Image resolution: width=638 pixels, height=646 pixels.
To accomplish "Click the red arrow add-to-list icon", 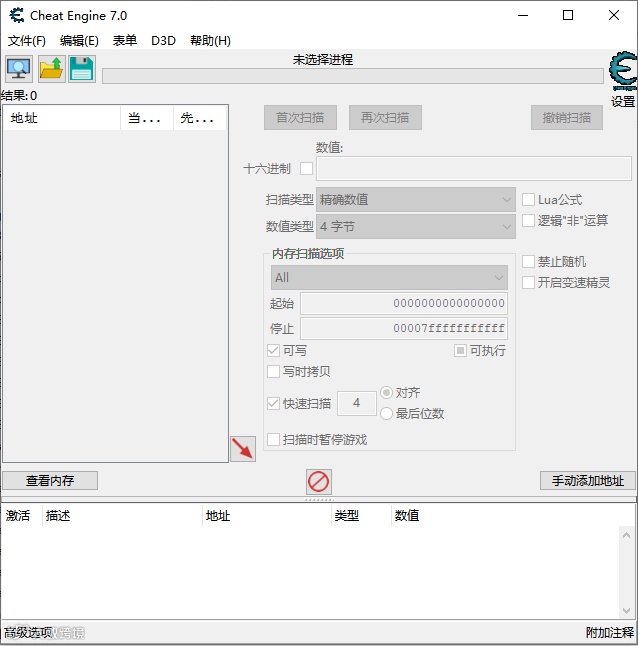I will [x=243, y=449].
